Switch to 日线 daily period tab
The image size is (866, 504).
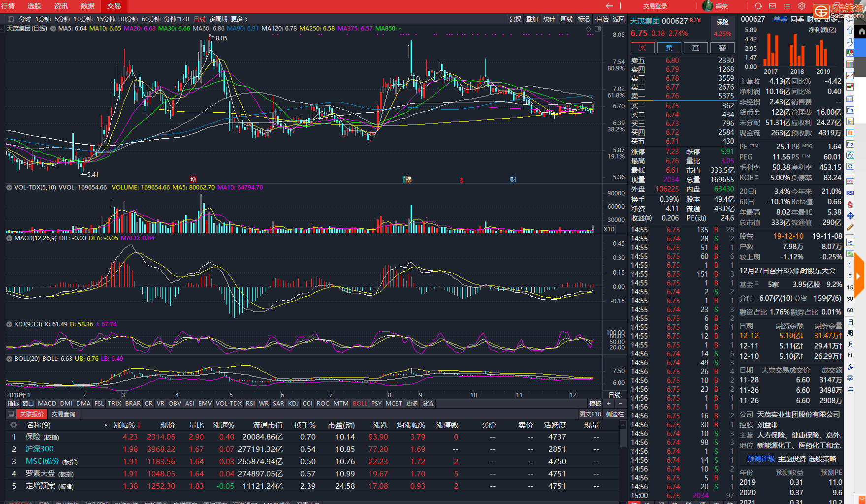tap(200, 19)
